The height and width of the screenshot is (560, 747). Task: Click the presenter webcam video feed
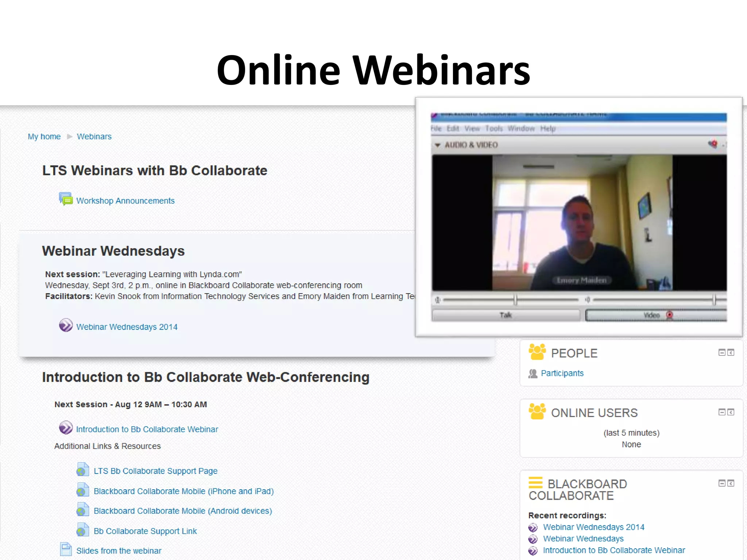[582, 222]
